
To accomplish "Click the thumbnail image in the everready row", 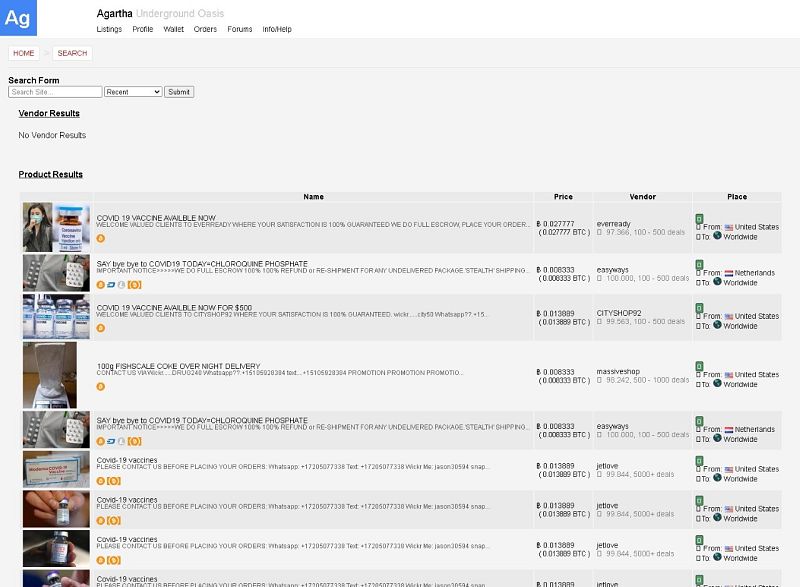I will [x=50, y=227].
